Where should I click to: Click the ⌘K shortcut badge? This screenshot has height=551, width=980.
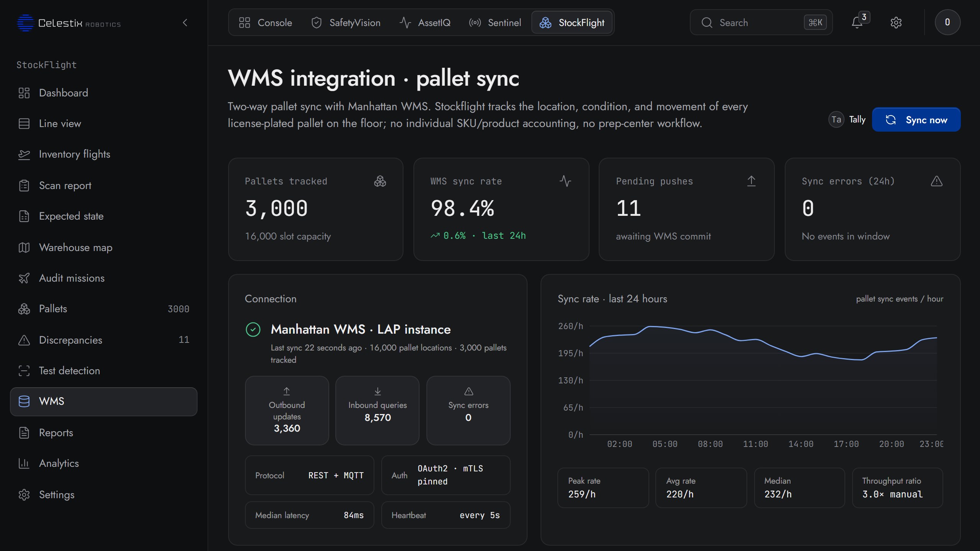[815, 23]
